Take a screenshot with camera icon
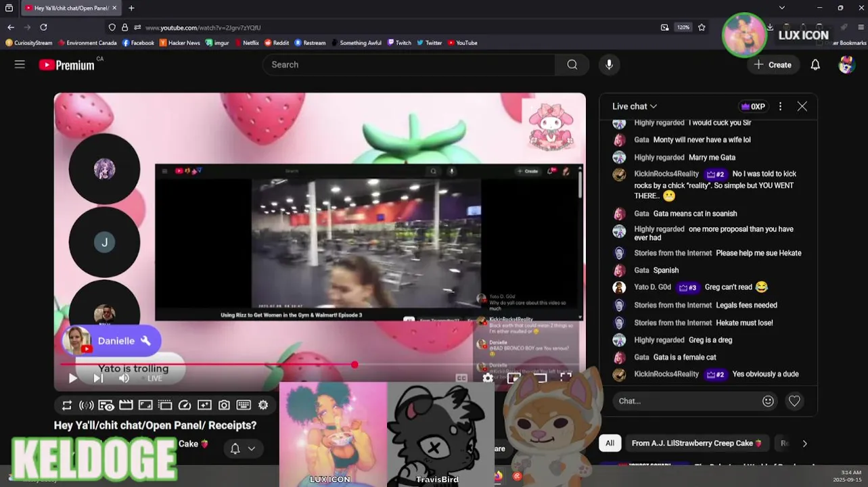Image resolution: width=868 pixels, height=487 pixels. click(x=224, y=405)
